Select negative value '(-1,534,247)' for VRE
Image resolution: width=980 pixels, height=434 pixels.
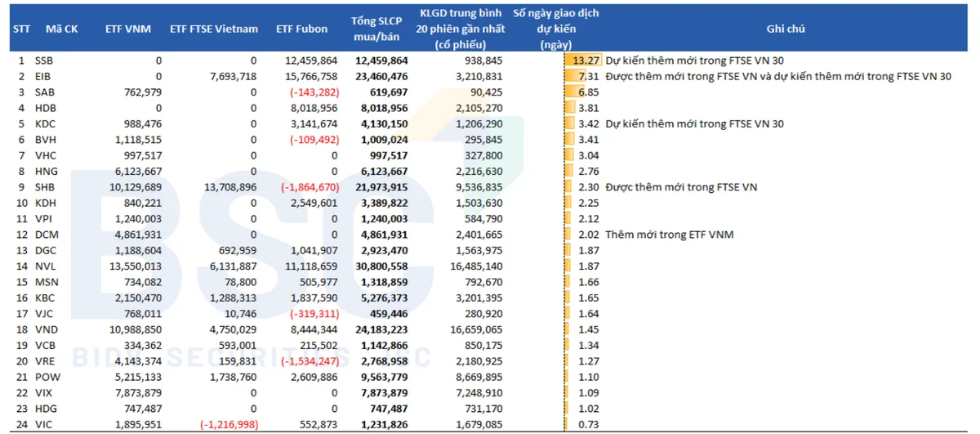(x=310, y=361)
